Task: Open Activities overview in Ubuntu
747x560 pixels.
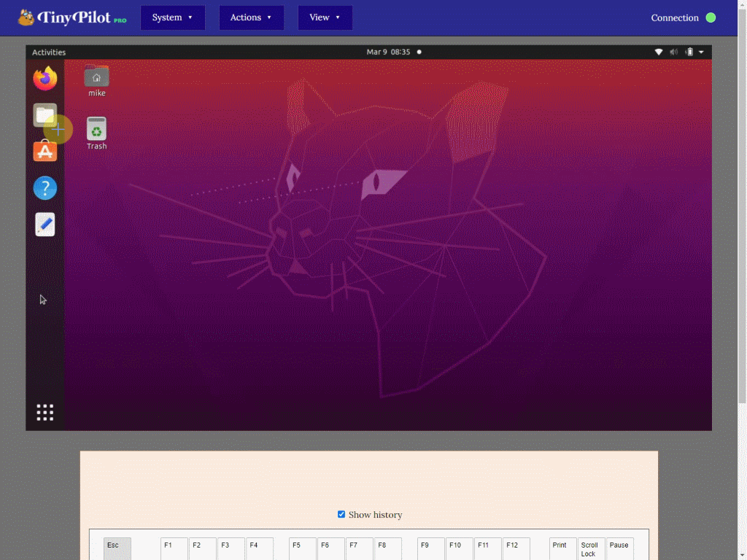Action: pyautogui.click(x=49, y=52)
